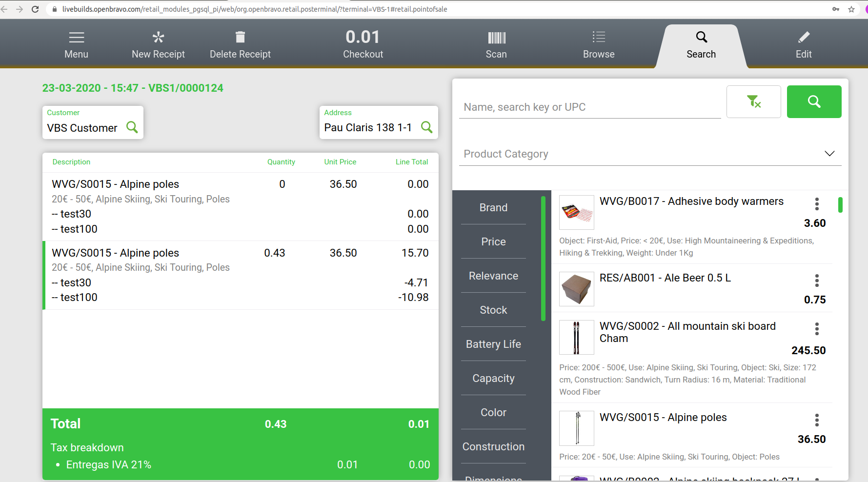Open Checkout for 0.01 total

tap(363, 45)
